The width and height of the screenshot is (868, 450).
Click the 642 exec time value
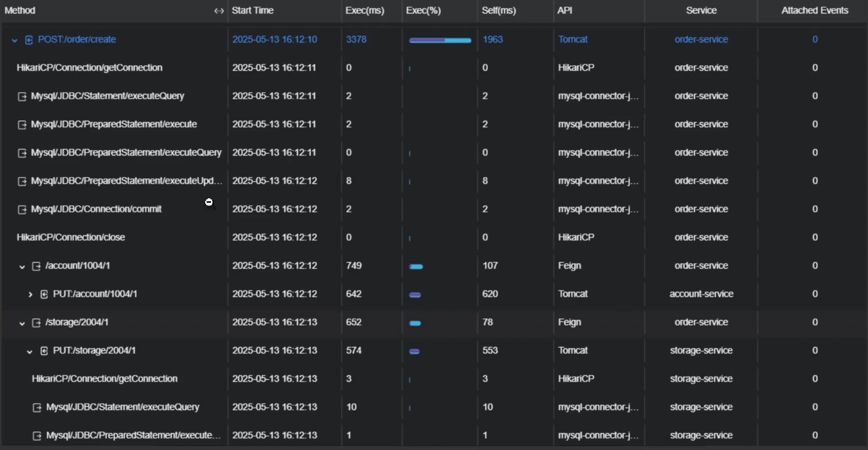point(354,294)
